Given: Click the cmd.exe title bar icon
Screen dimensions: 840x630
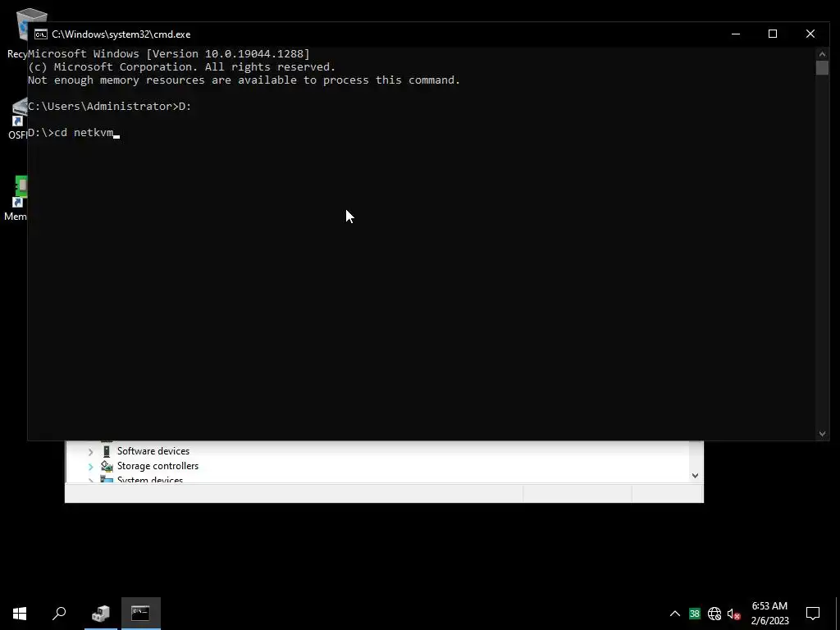Looking at the screenshot, I should pos(41,34).
